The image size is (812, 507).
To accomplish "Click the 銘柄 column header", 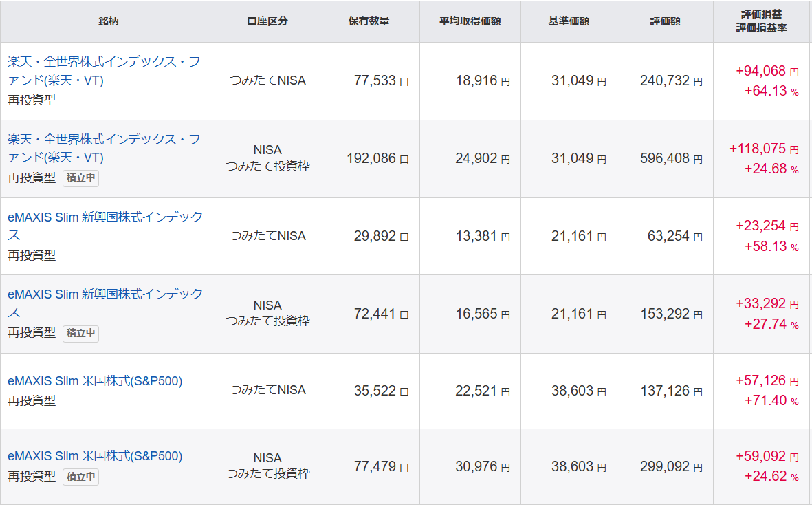I will coord(109,21).
